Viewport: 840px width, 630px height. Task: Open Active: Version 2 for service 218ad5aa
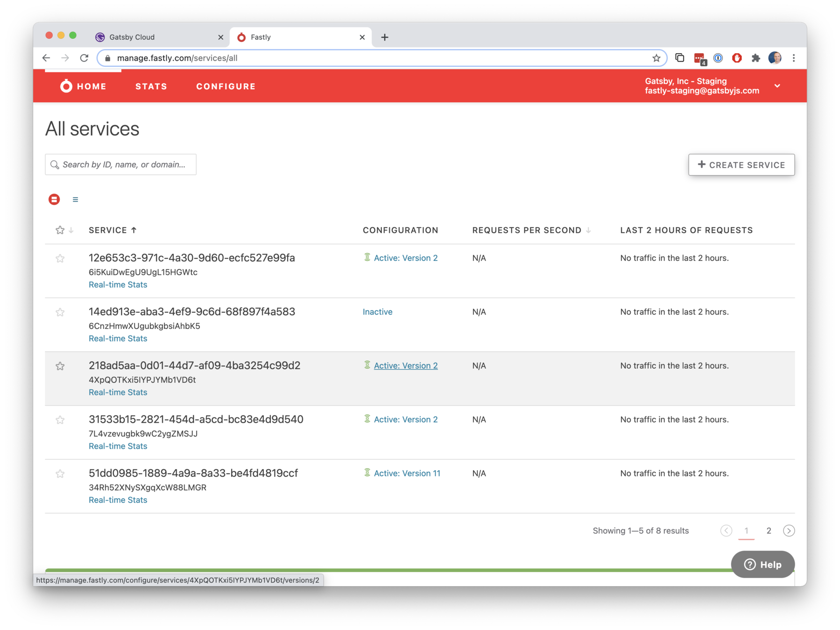pyautogui.click(x=405, y=365)
